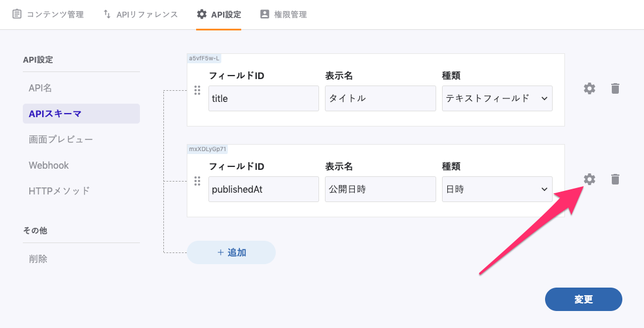Open Webhook settings in sidebar
Viewport: 644px width, 328px height.
(x=49, y=165)
